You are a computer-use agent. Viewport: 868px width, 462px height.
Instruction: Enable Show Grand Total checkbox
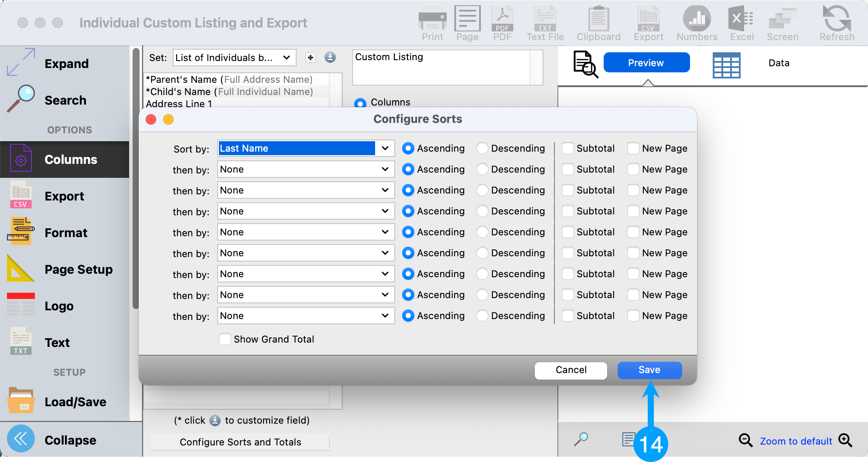225,339
